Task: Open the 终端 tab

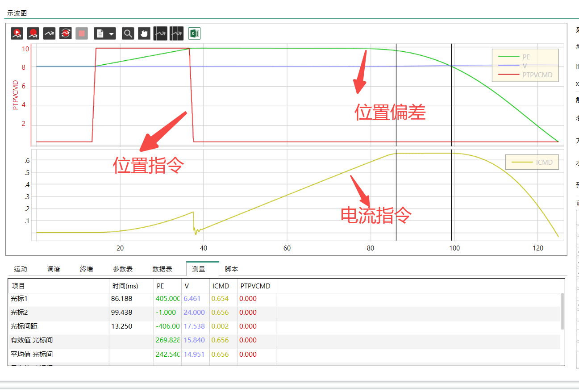Action: pyautogui.click(x=87, y=269)
